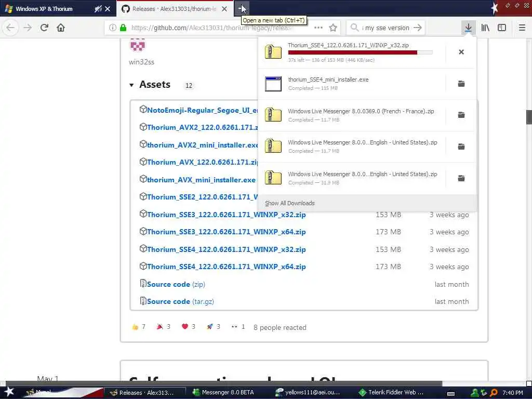The height and width of the screenshot is (399, 532).
Task: Click the heart reaction with 3
Action: click(x=188, y=327)
